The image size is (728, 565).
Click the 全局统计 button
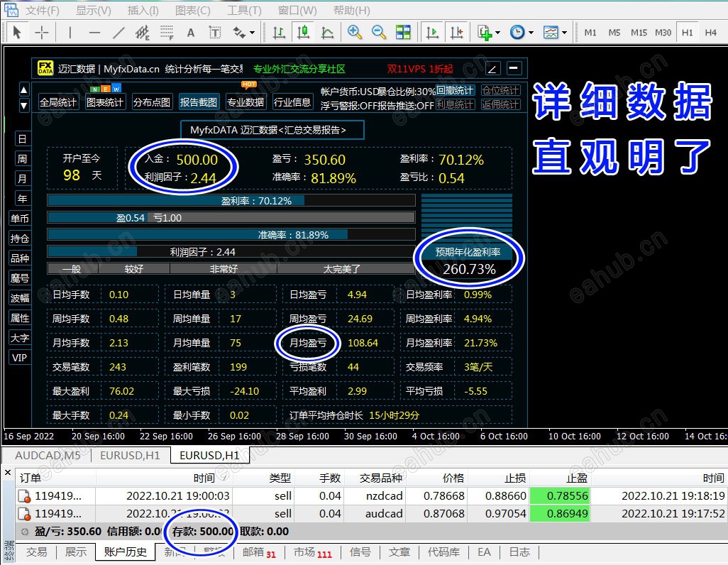[x=58, y=102]
